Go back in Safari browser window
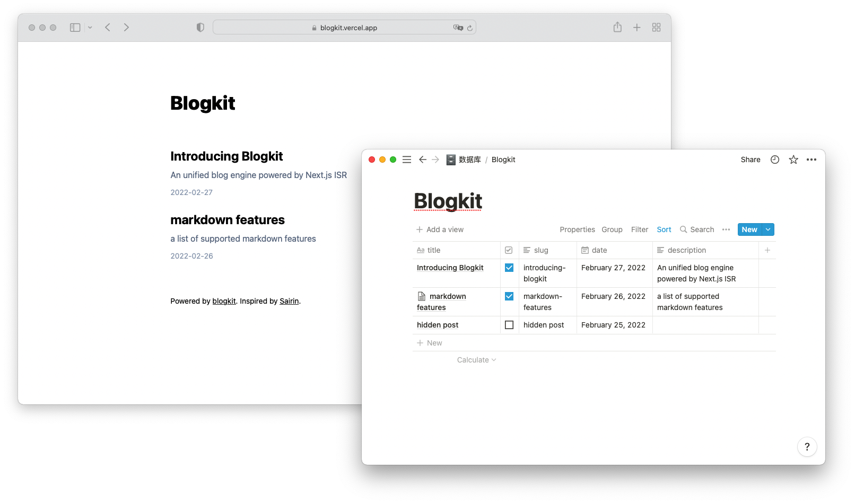Image resolution: width=855 pixels, height=504 pixels. tap(108, 28)
